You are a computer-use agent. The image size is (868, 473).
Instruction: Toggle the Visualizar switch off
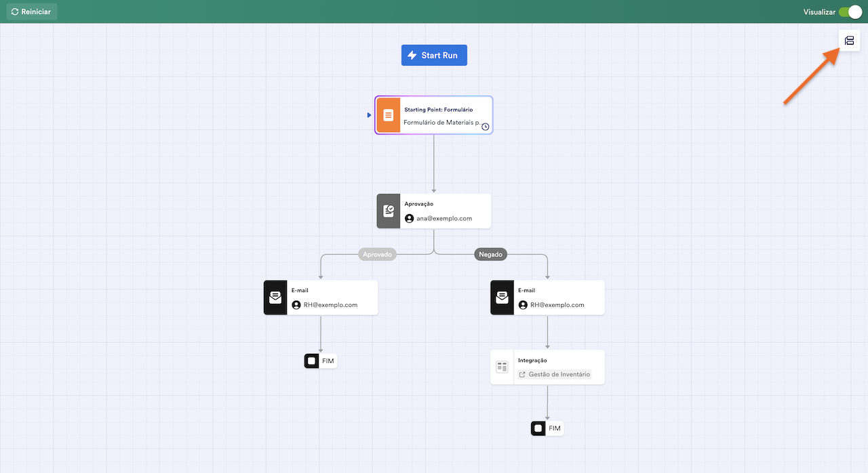[849, 12]
